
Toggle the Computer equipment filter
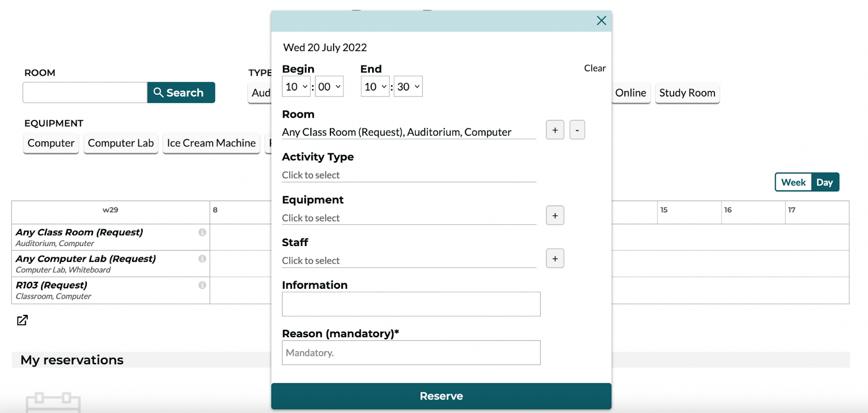(x=51, y=143)
